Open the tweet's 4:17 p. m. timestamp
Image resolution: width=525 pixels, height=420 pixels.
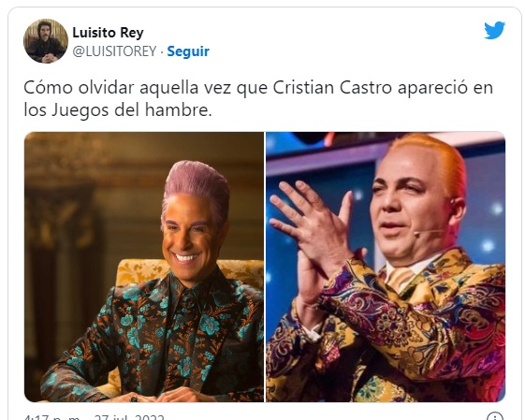pos(52,417)
